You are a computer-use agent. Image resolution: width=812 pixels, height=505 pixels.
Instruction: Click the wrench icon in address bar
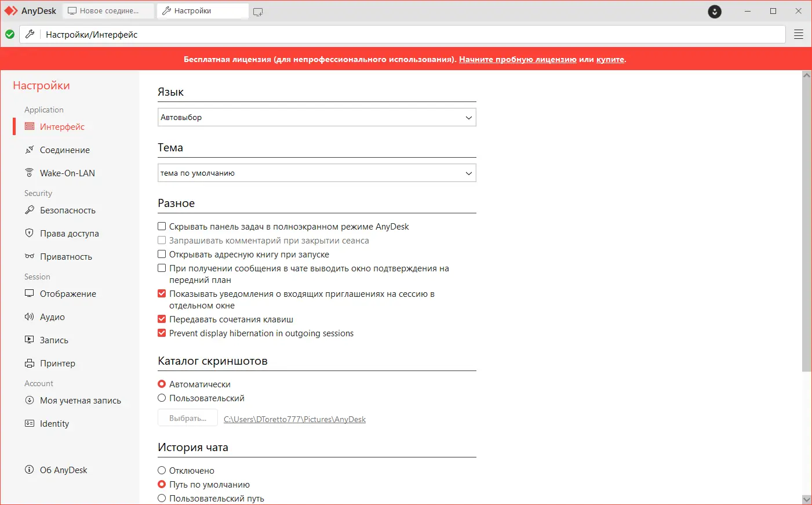(x=30, y=34)
